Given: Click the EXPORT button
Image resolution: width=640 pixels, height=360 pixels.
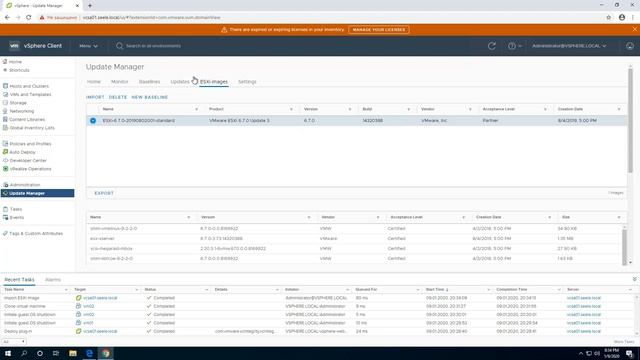Looking at the screenshot, I should click(x=104, y=193).
